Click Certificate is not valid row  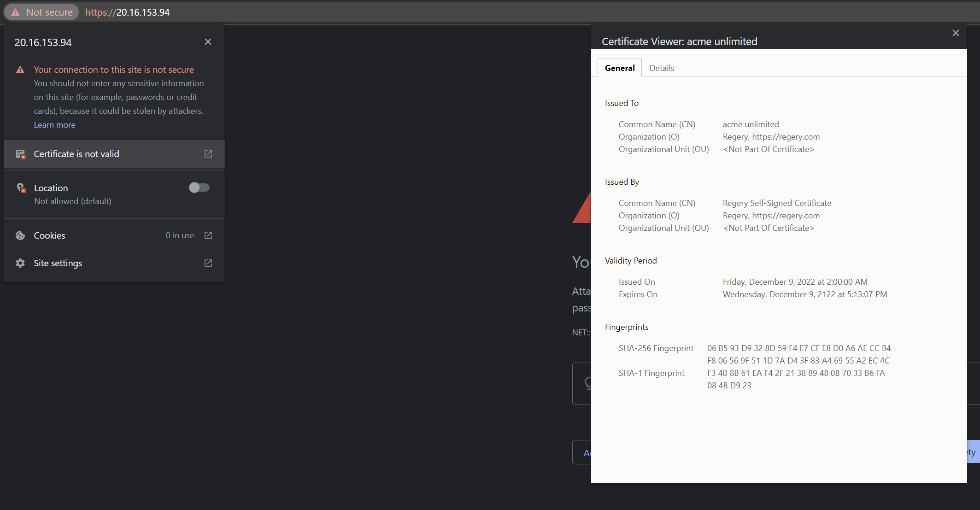click(x=76, y=154)
